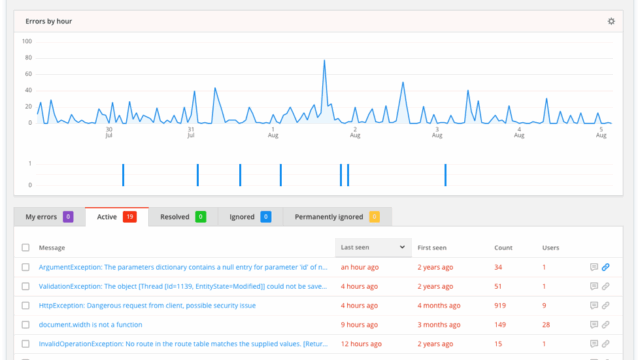Check the document.width error row checkbox
The image size is (640, 360).
pos(26,324)
